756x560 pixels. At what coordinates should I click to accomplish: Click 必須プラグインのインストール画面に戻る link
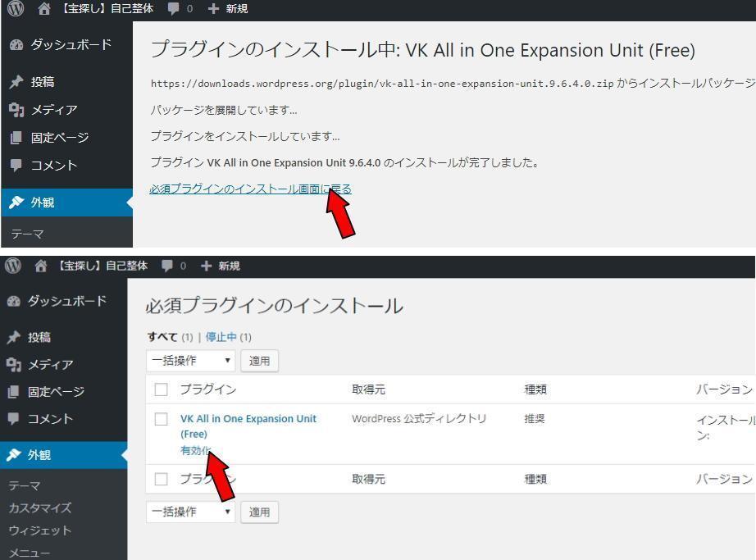(x=250, y=189)
